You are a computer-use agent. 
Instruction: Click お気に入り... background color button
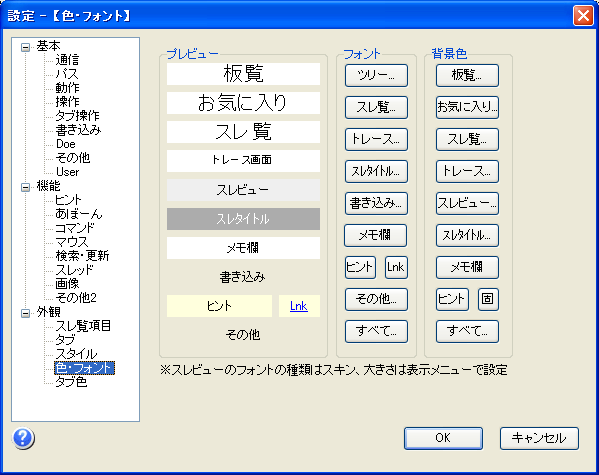(x=467, y=107)
